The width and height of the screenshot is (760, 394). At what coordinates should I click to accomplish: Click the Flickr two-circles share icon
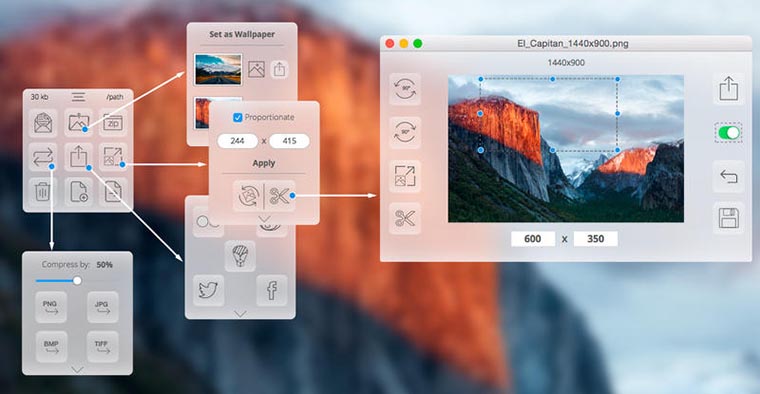tap(208, 222)
